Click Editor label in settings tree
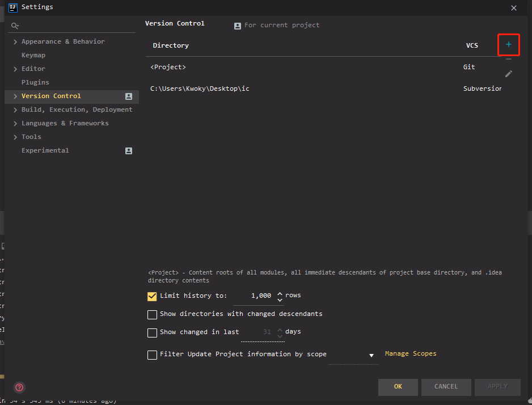This screenshot has width=532, height=405. click(33, 69)
